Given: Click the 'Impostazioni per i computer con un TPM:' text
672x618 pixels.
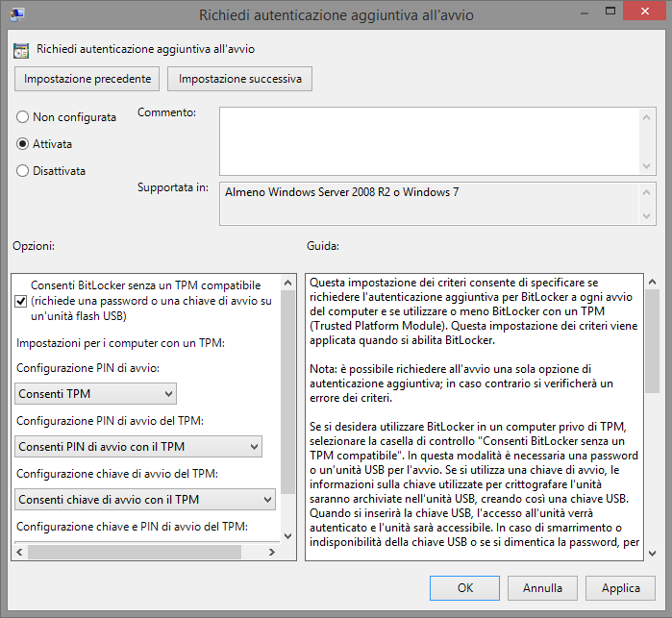Looking at the screenshot, I should [x=120, y=343].
